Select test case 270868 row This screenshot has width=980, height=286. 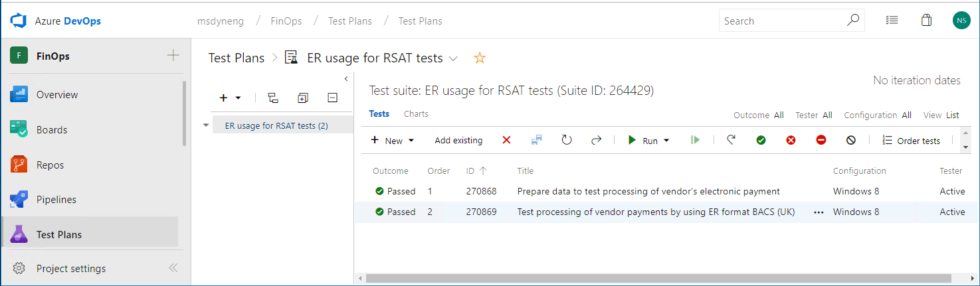[x=648, y=191]
